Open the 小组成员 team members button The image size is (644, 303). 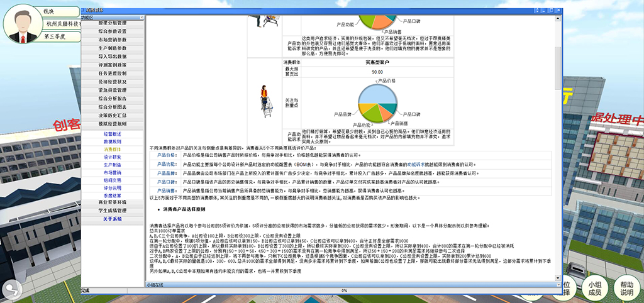594,289
